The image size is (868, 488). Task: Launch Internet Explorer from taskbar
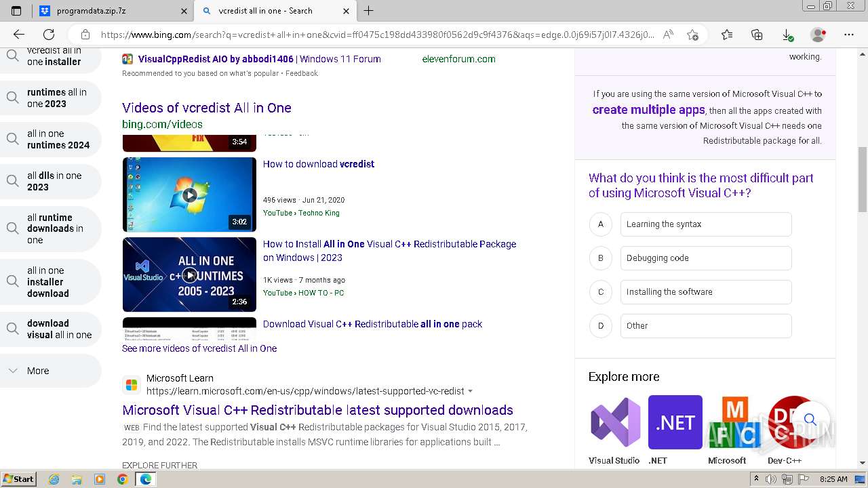tap(54, 479)
